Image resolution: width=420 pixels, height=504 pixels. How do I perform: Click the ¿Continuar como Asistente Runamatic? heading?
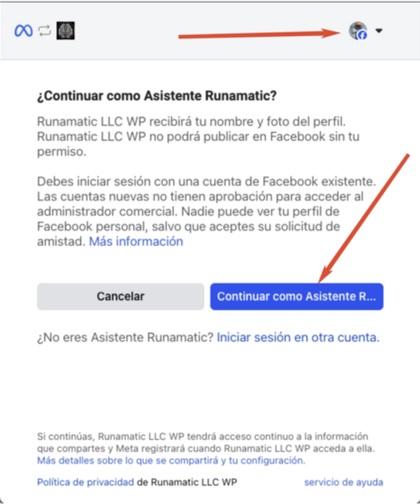157,96
